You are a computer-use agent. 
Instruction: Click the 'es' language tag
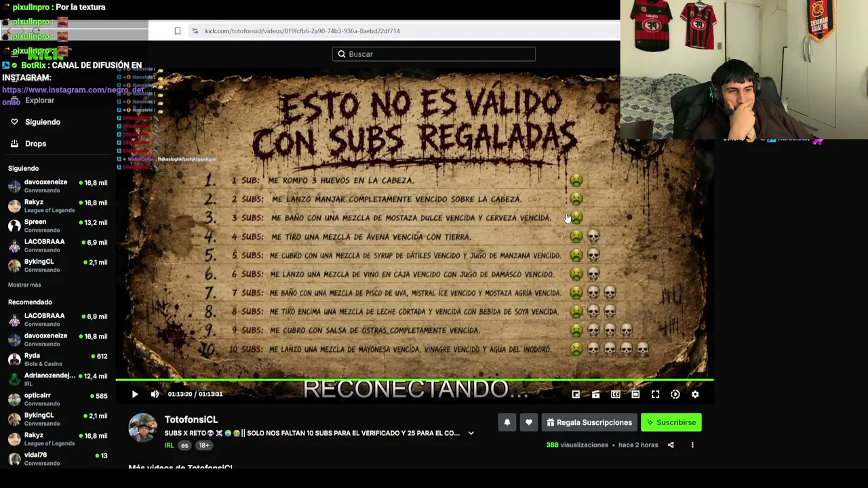(184, 445)
